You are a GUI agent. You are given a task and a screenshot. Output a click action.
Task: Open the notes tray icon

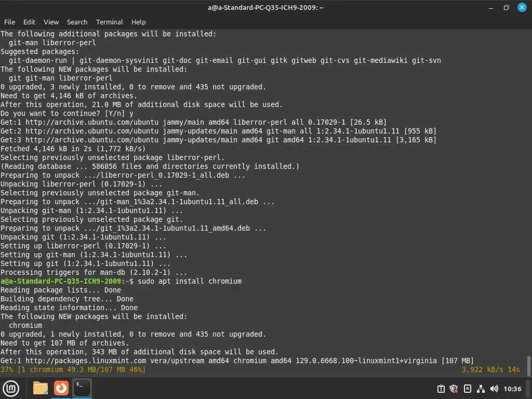click(467, 389)
